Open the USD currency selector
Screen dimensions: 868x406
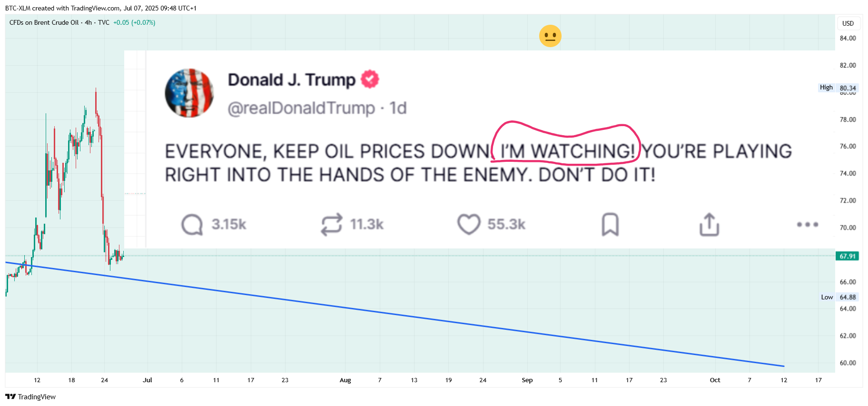848,23
